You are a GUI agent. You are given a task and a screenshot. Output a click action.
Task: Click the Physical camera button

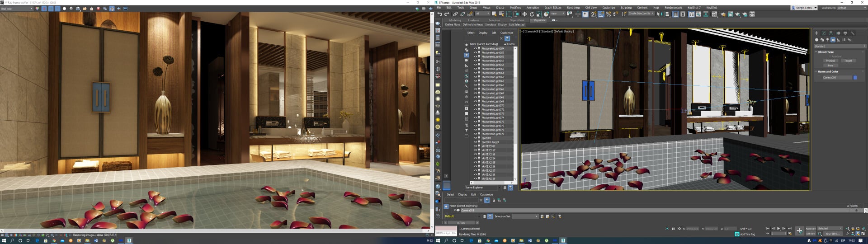pos(830,61)
